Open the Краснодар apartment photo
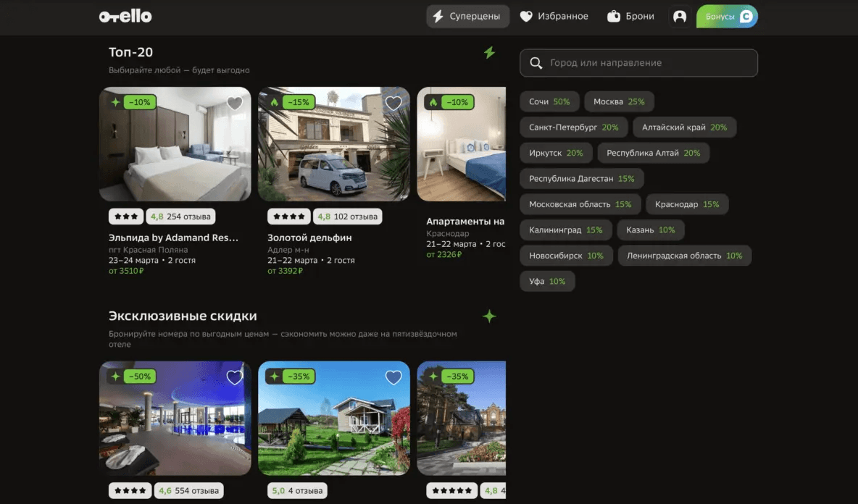Screen dimensions: 858x504 pos(462,144)
